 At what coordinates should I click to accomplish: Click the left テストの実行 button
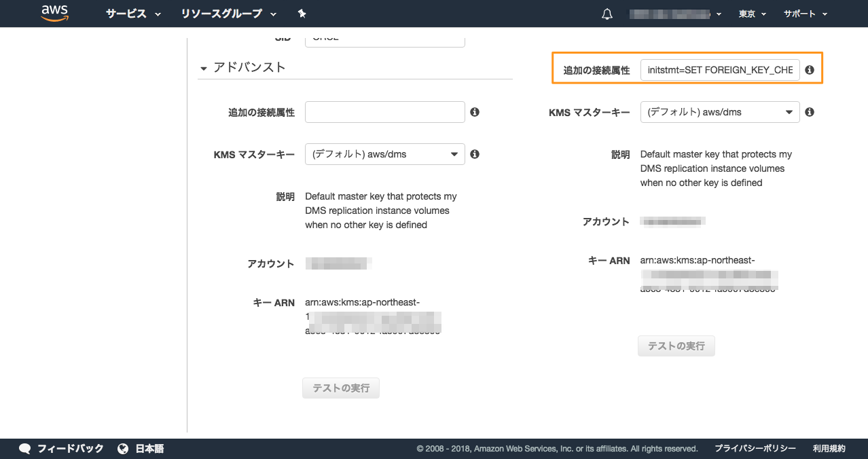pos(341,388)
